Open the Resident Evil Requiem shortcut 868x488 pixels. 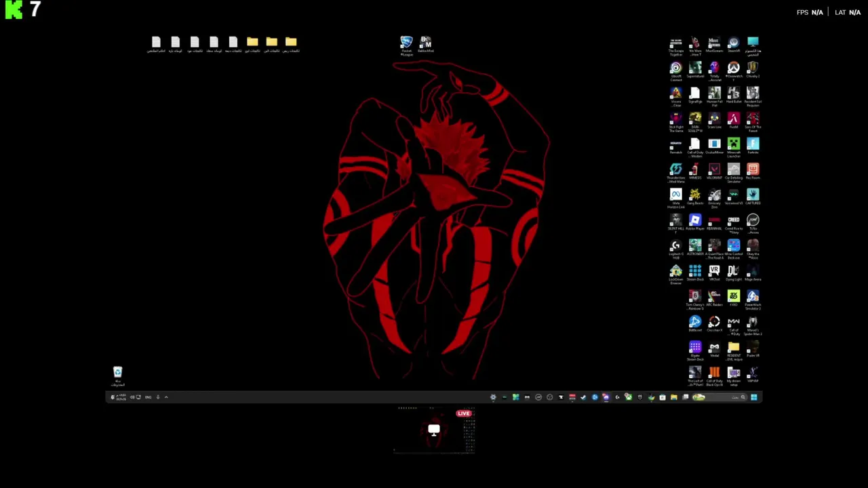pyautogui.click(x=753, y=96)
